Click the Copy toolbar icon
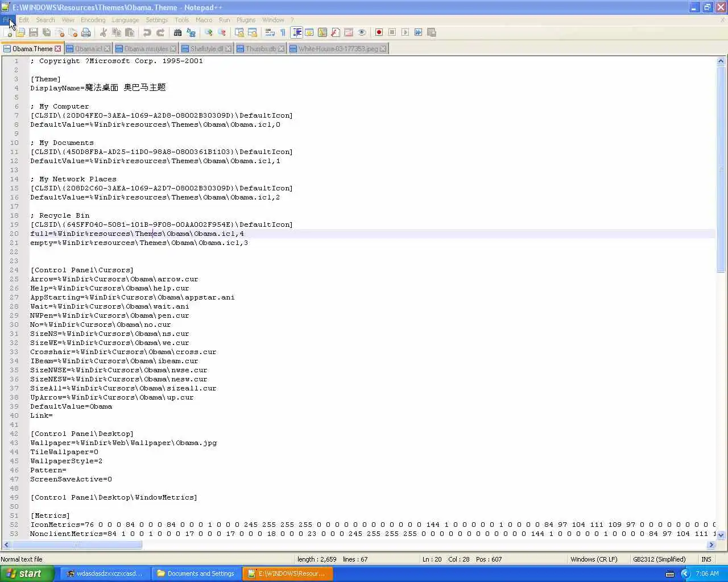The height and width of the screenshot is (582, 728). pos(117,32)
